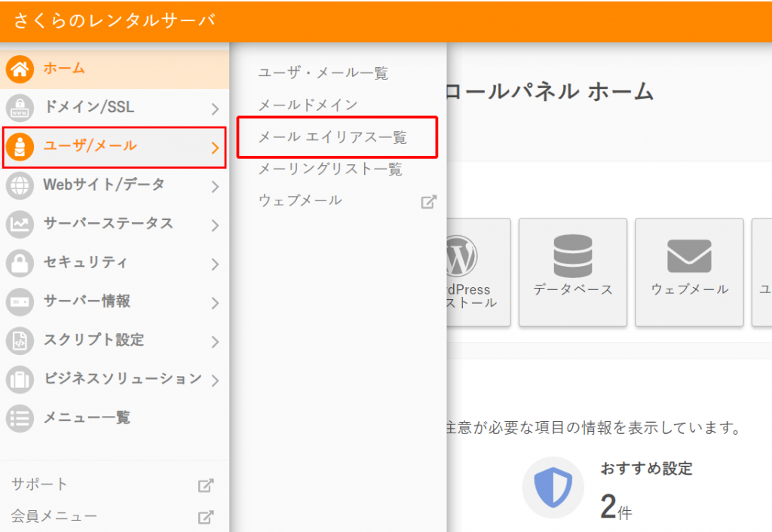772x532 pixels.
Task: Click the メニュー一覧 list icon
Action: pos(20,417)
